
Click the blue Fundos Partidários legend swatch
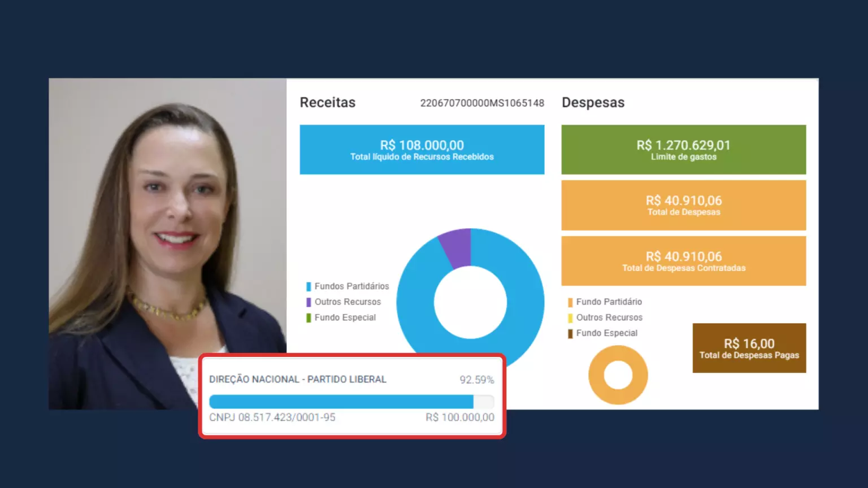[x=309, y=286]
